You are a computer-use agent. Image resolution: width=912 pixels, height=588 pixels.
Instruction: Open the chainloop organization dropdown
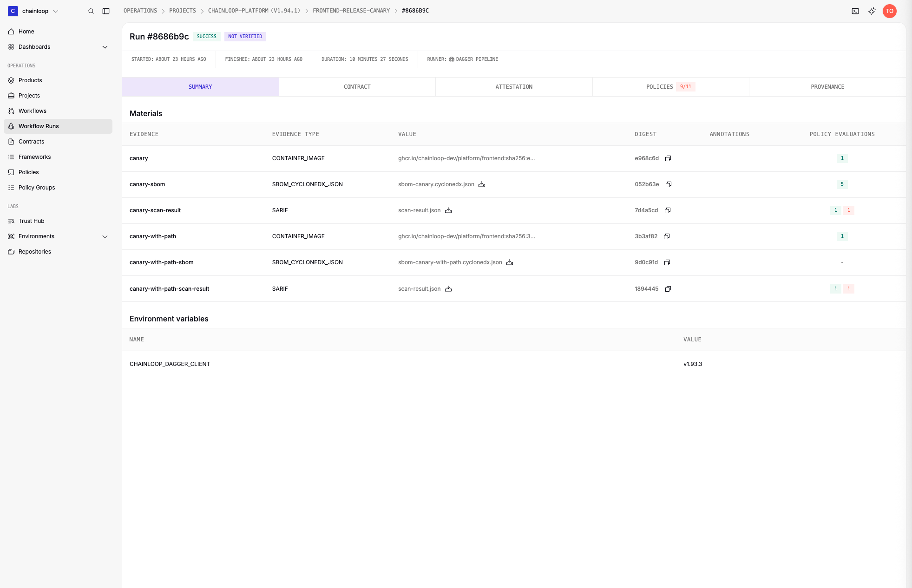(33, 11)
